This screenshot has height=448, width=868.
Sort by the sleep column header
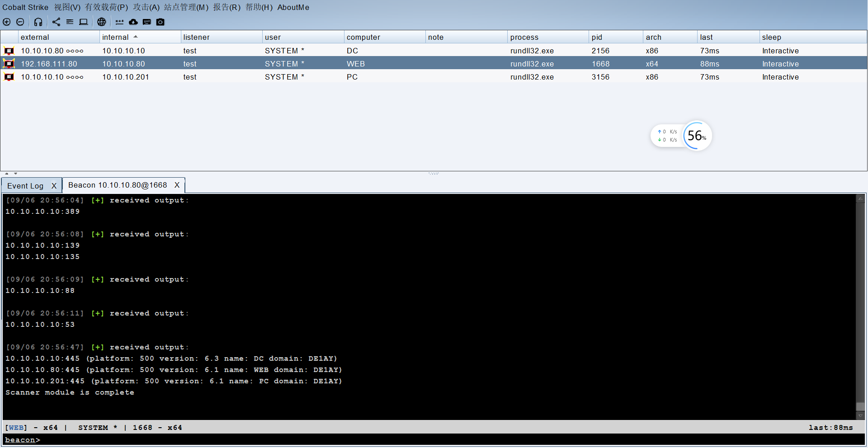[813, 37]
